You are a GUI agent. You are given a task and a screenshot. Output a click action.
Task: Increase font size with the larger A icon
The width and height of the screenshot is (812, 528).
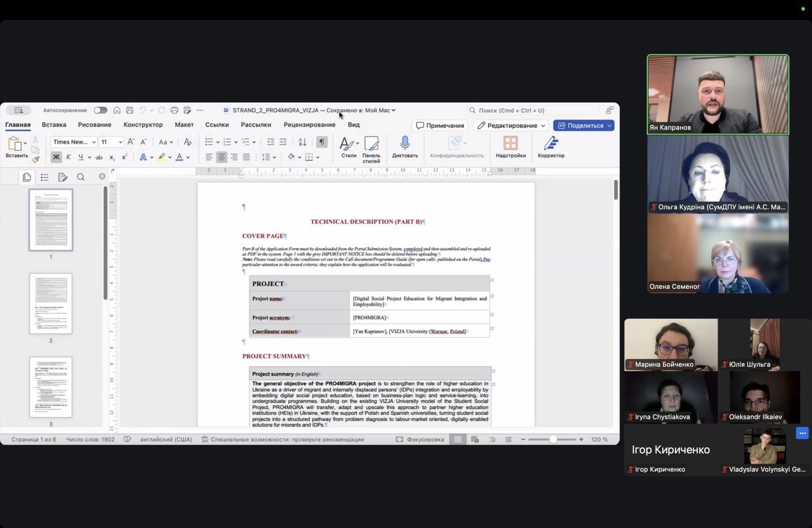point(131,142)
